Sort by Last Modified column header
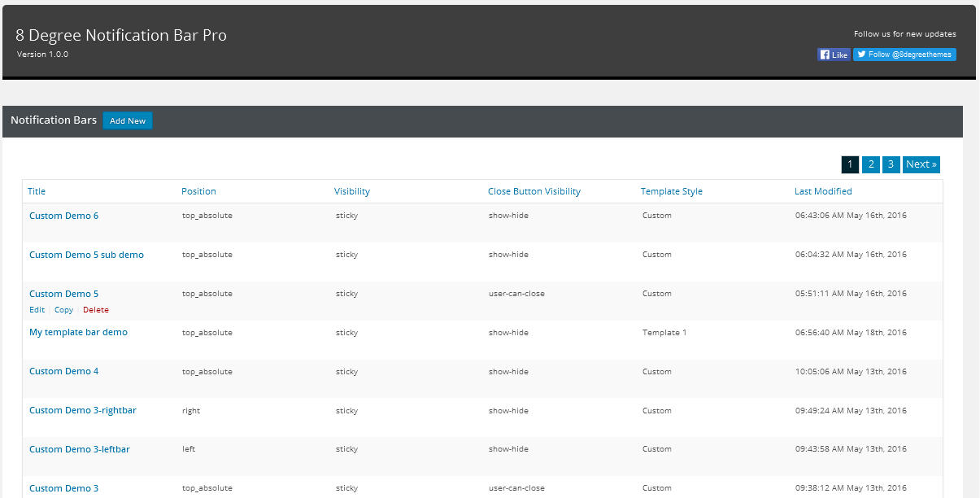 (x=823, y=191)
